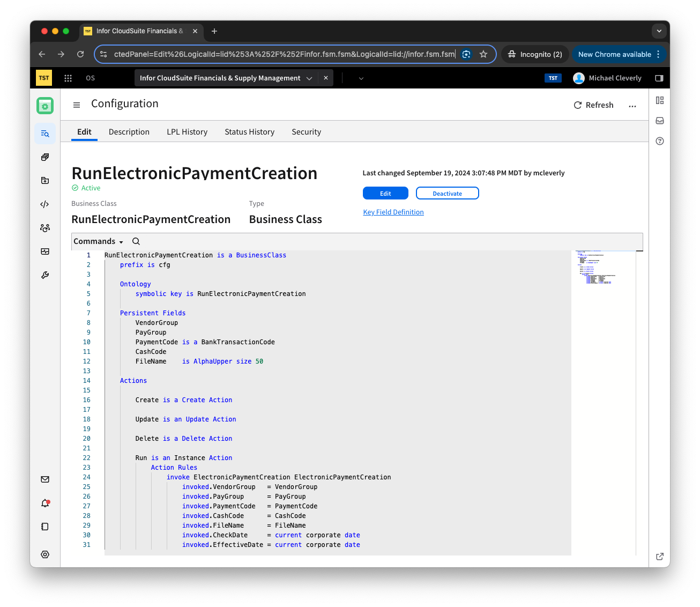Click the Persistent Fields code line
This screenshot has width=700, height=607.
pos(153,313)
